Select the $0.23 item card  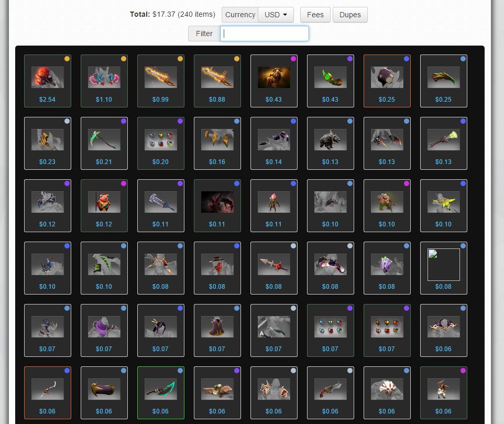point(48,144)
